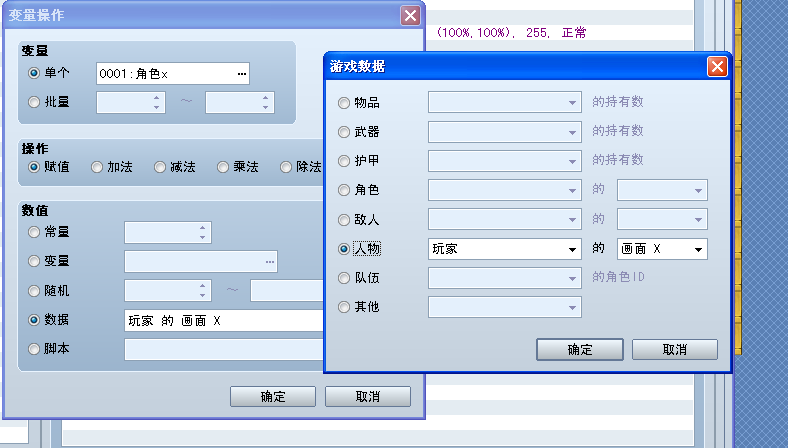
Task: Choose 变量 as the value type
Action: [34, 261]
